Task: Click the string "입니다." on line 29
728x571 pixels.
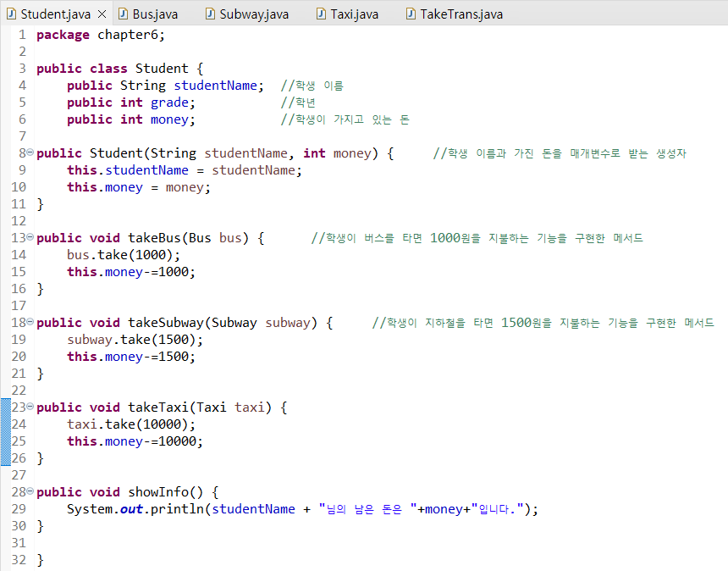Action: click(498, 509)
